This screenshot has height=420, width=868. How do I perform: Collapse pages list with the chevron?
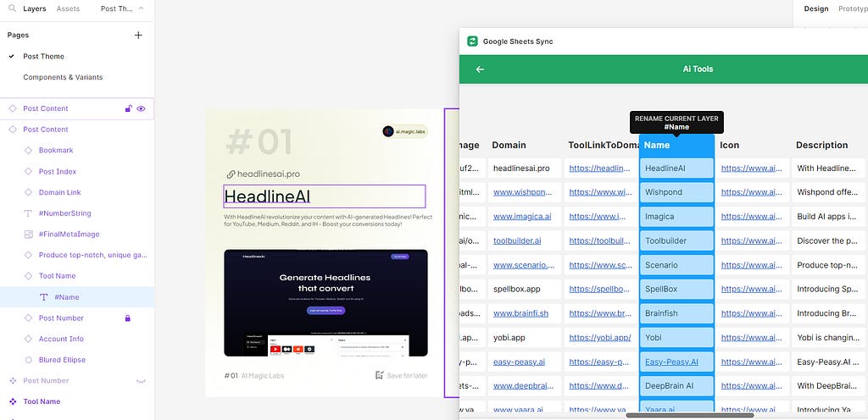pos(141,8)
